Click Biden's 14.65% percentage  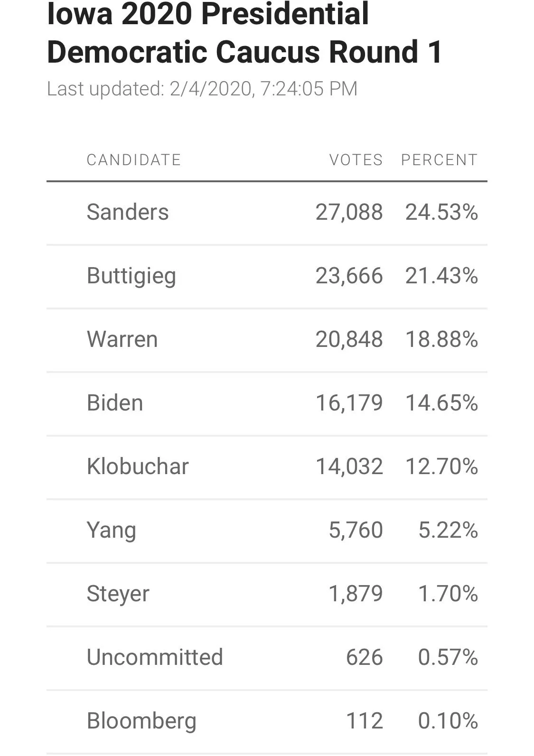(x=441, y=403)
